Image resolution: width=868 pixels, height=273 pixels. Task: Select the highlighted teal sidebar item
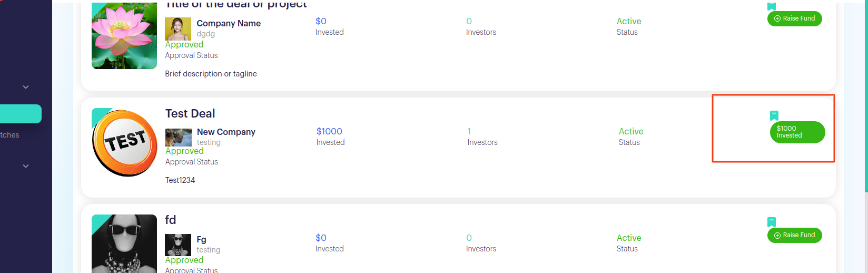pos(21,114)
